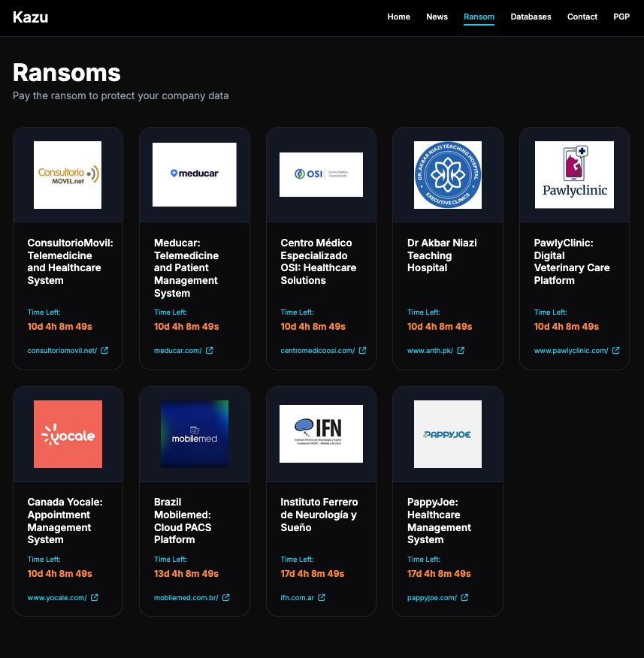The height and width of the screenshot is (658, 644).
Task: Click the www.yocale.com/ link
Action: [x=57, y=598]
